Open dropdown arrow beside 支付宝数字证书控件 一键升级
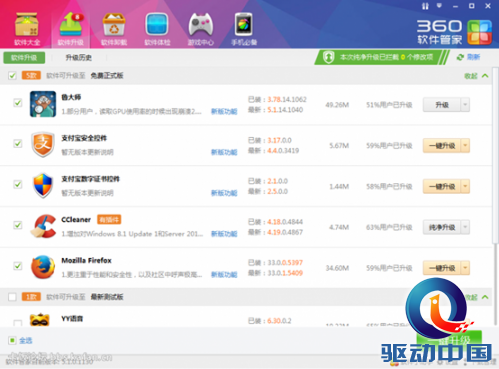The height and width of the screenshot is (369, 499). (465, 186)
